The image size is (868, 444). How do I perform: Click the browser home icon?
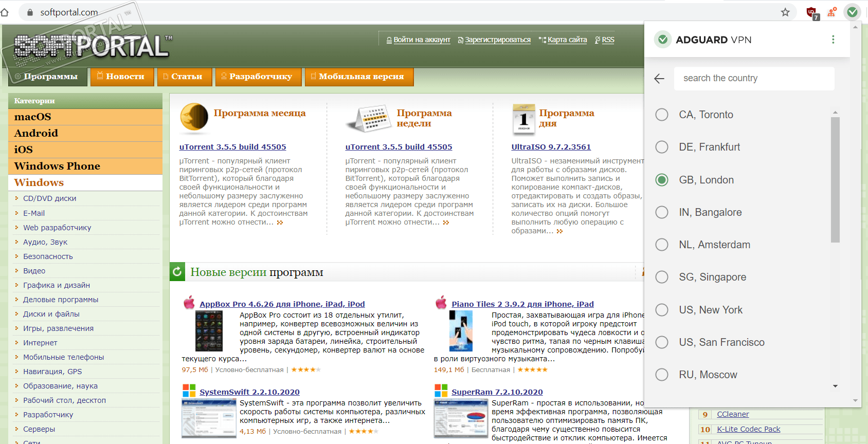coord(5,12)
